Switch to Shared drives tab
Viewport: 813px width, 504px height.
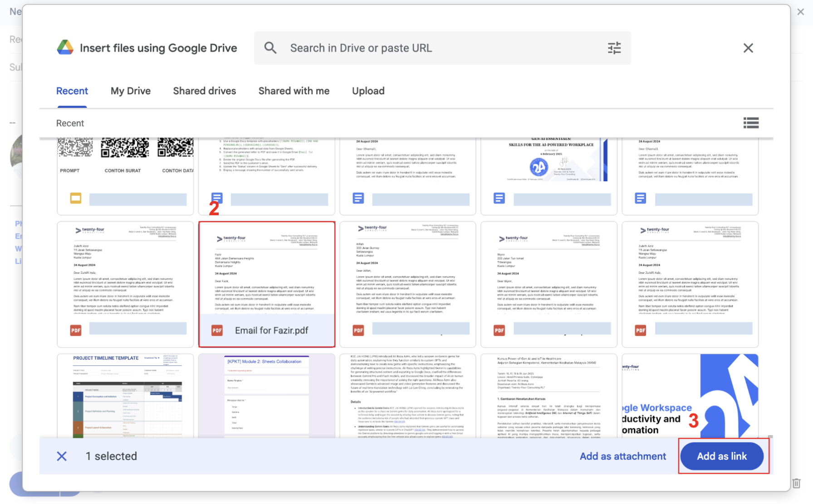tap(204, 91)
